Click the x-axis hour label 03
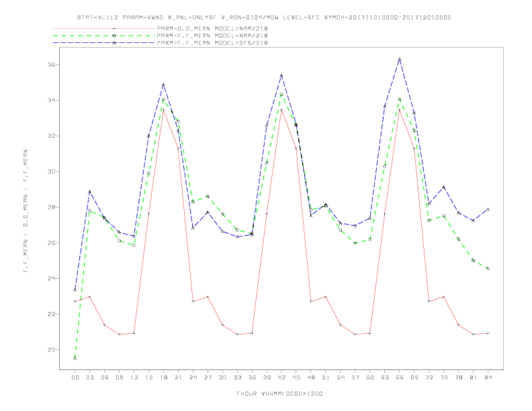This screenshot has height=411, width=532. pyautogui.click(x=89, y=377)
